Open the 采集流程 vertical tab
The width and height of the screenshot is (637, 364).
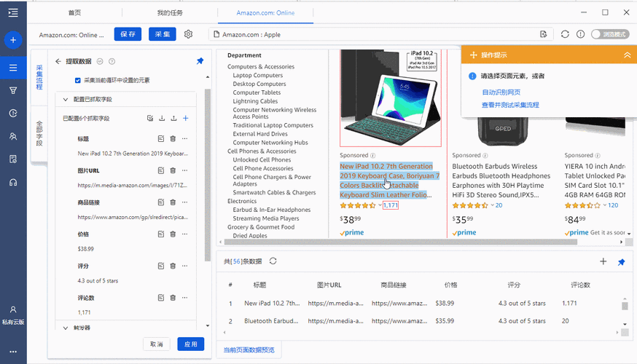[x=39, y=76]
